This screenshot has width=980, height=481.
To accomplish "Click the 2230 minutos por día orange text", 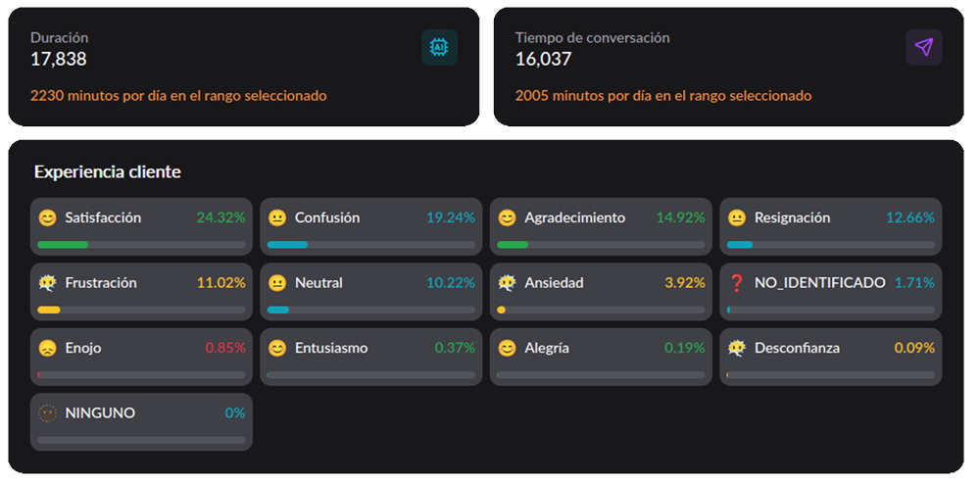I will pos(178,96).
